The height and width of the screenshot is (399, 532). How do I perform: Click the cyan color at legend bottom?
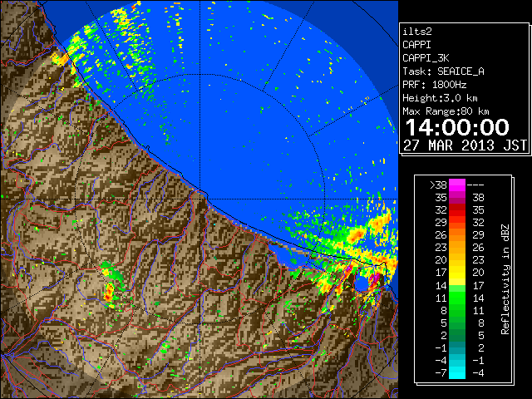coord(457,372)
